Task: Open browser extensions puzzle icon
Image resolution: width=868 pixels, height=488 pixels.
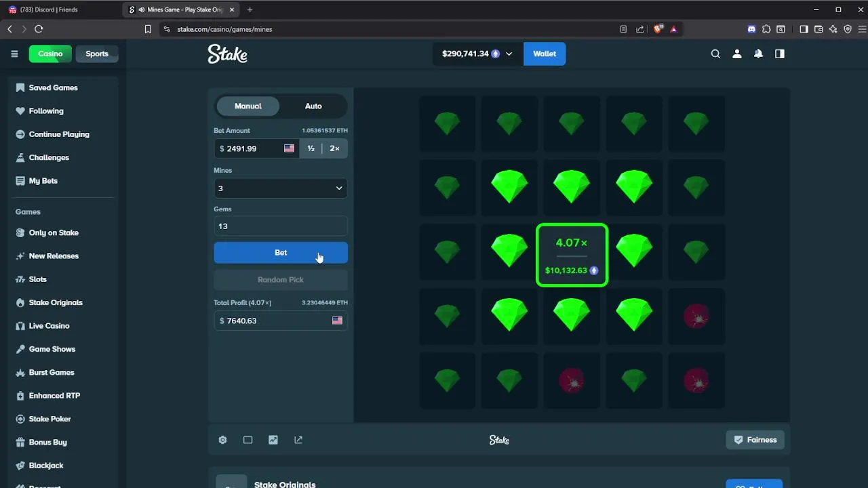Action: [766, 29]
